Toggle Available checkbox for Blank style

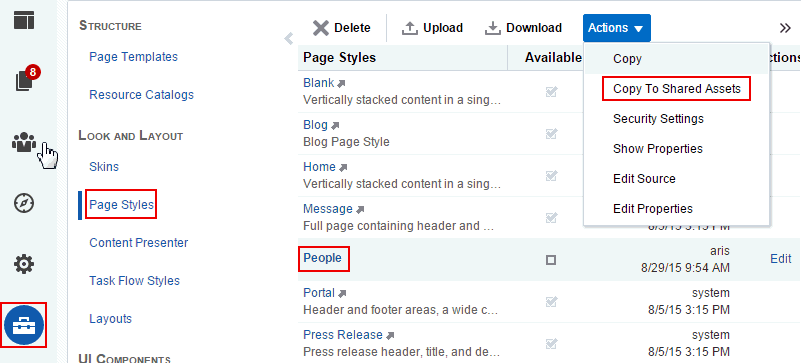(551, 92)
